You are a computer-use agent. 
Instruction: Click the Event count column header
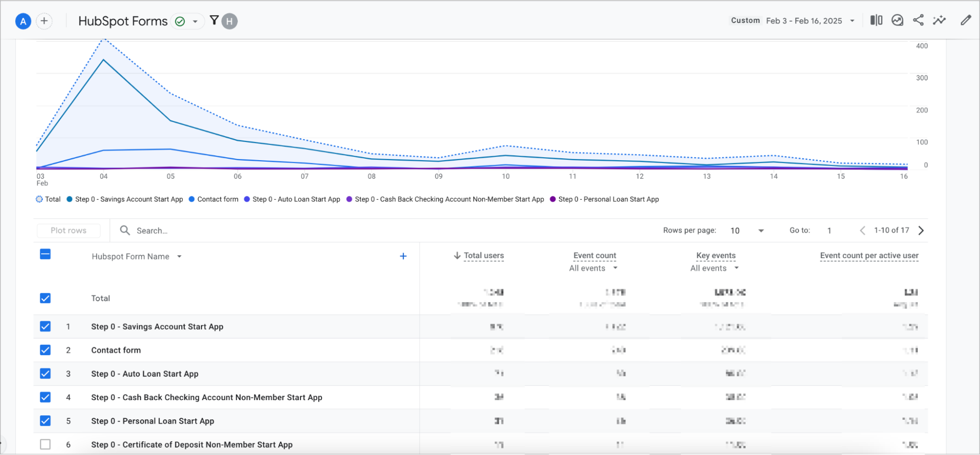pos(595,256)
